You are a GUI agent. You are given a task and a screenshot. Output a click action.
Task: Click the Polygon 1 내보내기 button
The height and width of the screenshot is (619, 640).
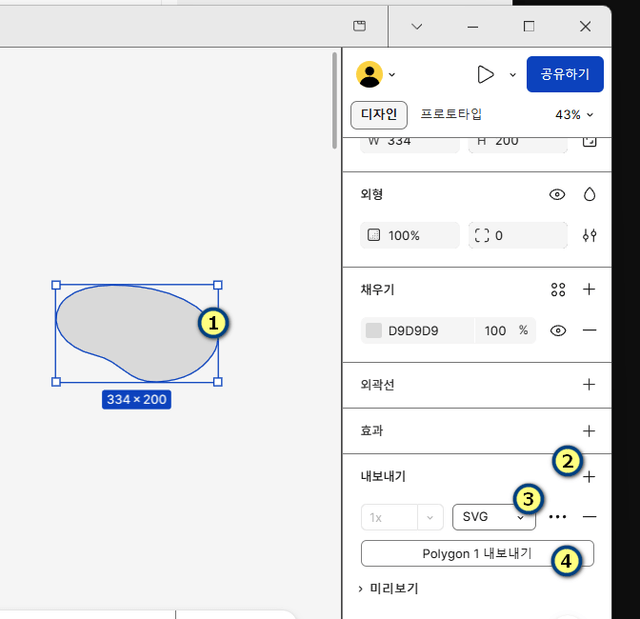click(x=477, y=553)
